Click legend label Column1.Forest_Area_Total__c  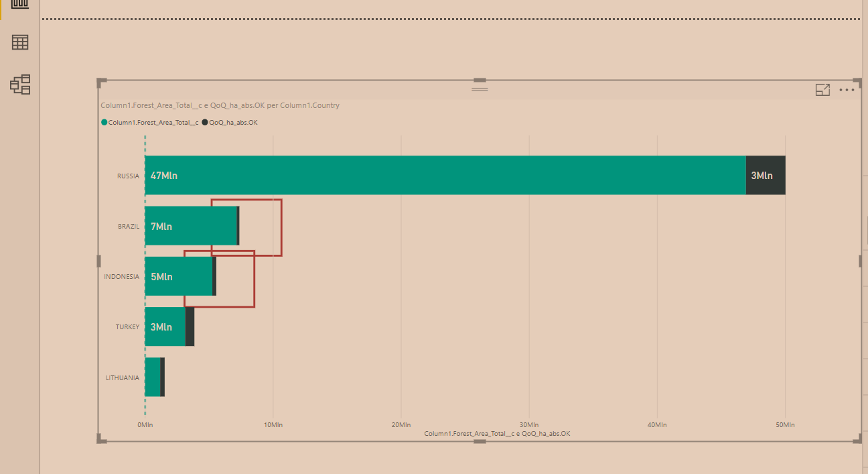[x=153, y=123]
